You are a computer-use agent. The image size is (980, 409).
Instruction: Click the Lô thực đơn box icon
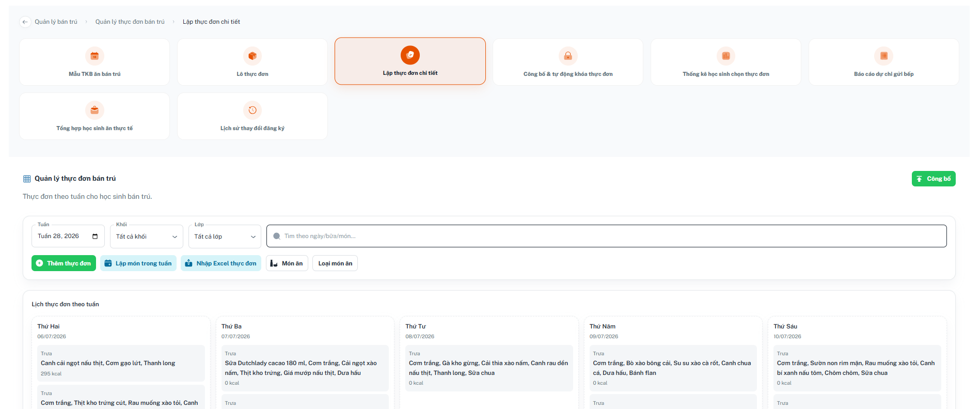click(x=252, y=56)
